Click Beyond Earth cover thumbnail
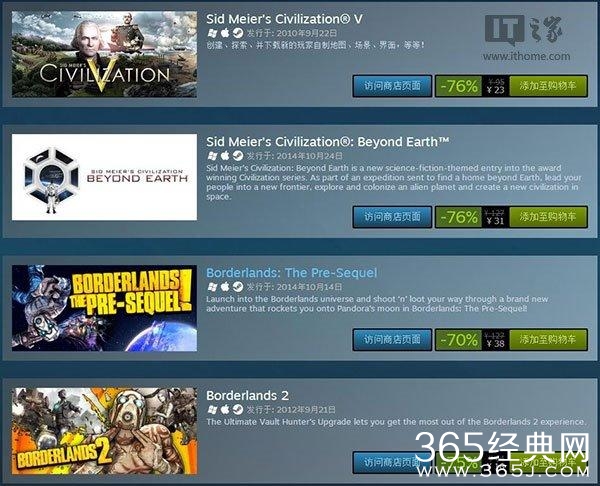600x486 pixels. (x=104, y=177)
